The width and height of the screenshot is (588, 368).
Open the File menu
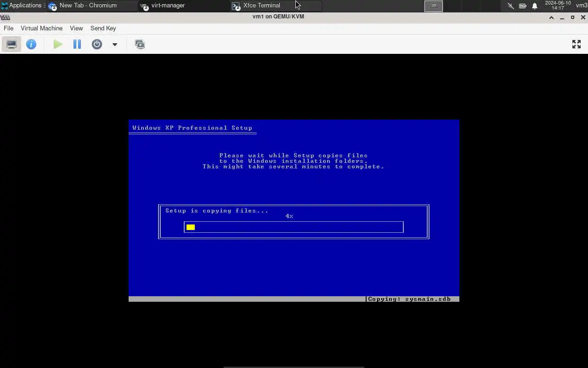[x=9, y=28]
